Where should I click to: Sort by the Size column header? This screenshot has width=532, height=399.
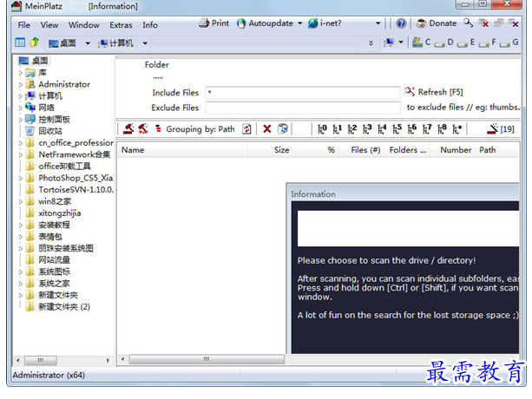point(271,150)
